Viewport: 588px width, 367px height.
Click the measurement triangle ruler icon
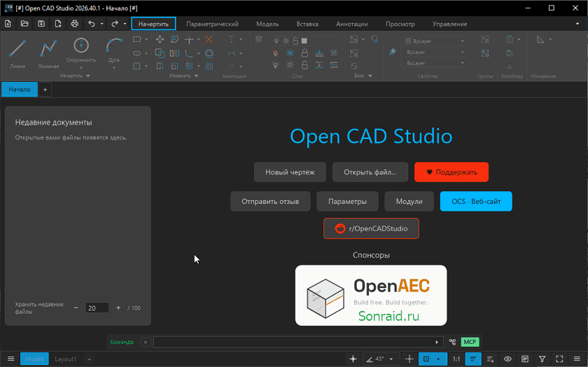coord(540,39)
